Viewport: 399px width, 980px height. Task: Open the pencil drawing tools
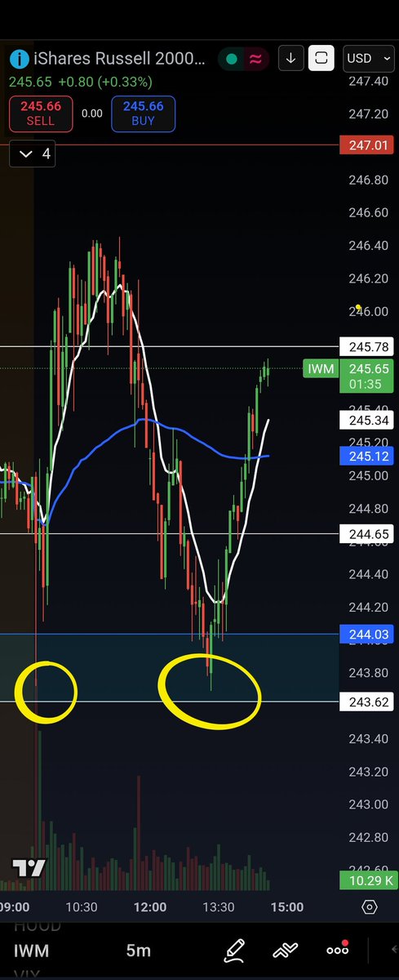pyautogui.click(x=235, y=950)
